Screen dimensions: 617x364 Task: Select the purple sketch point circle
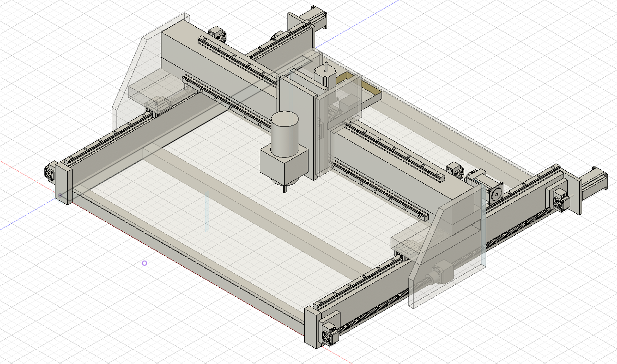[x=144, y=263]
